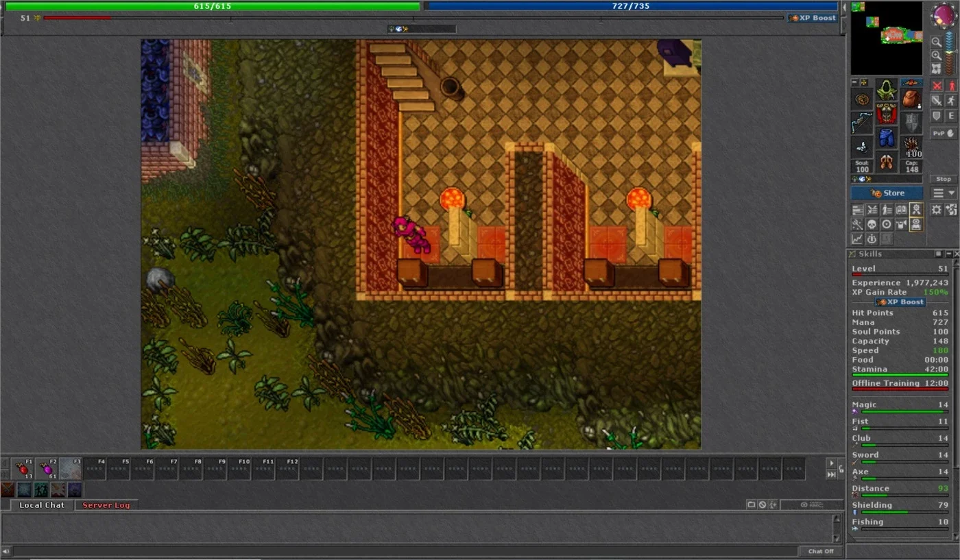This screenshot has height=560, width=960.
Task: Toggle Chat Off mode
Action: (x=821, y=551)
